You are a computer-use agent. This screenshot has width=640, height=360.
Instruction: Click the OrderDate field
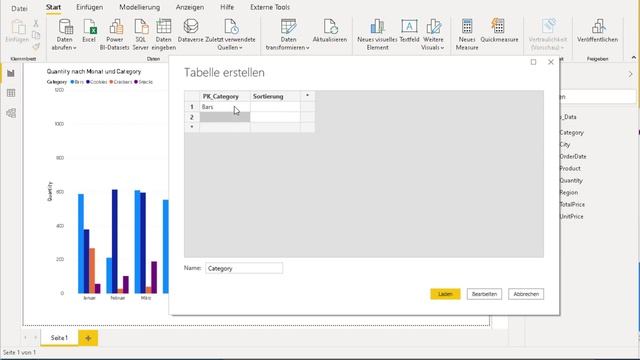point(573,156)
